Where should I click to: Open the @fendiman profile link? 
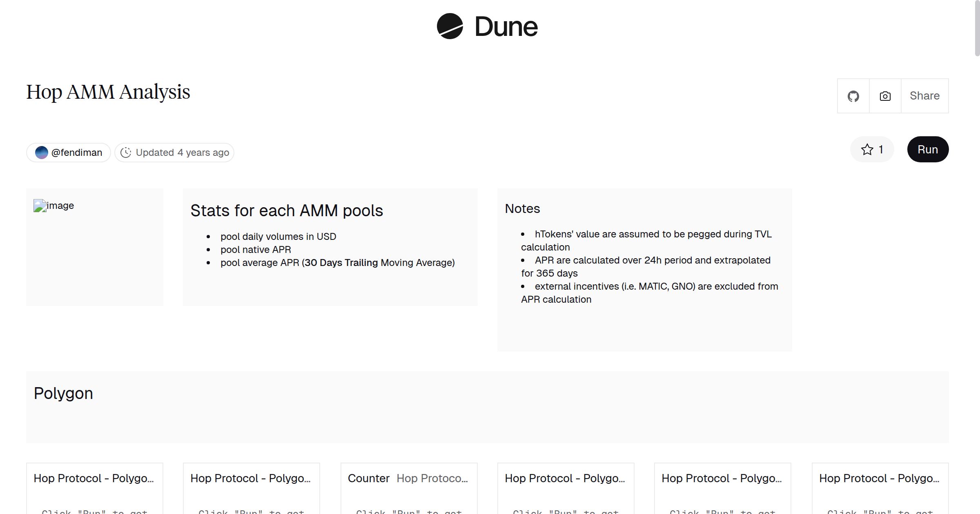coord(76,153)
